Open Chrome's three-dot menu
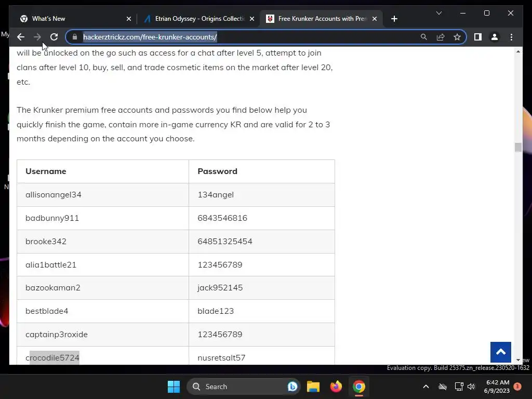Screen dimensions: 532x399 (x=511, y=37)
